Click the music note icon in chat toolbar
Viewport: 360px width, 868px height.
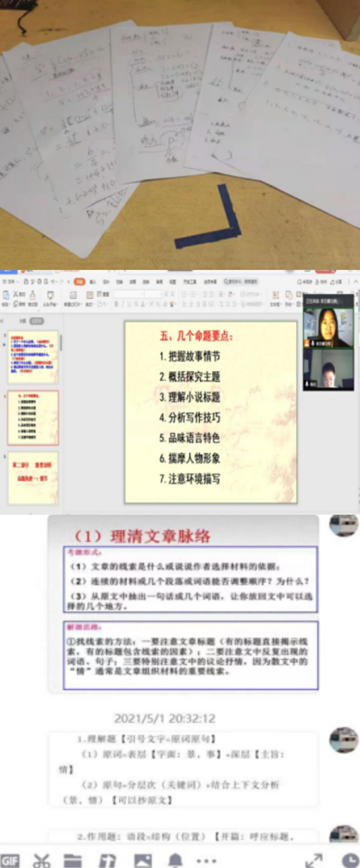(108, 860)
